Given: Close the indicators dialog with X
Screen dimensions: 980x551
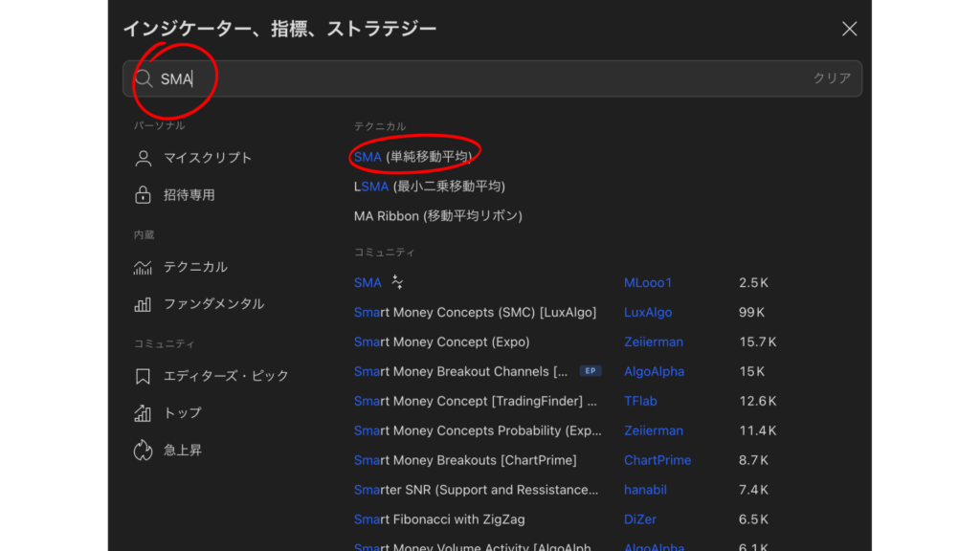Looking at the screenshot, I should coord(849,29).
